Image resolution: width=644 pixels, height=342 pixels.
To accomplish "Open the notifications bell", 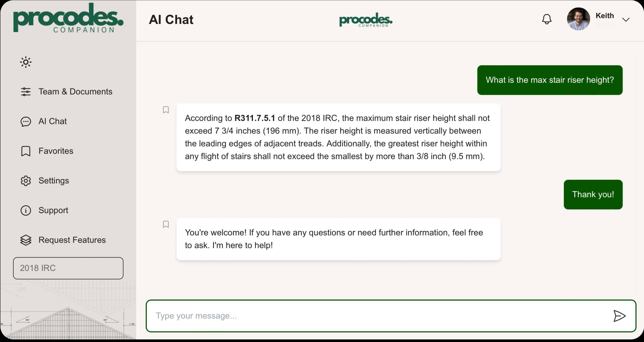I will click(547, 19).
